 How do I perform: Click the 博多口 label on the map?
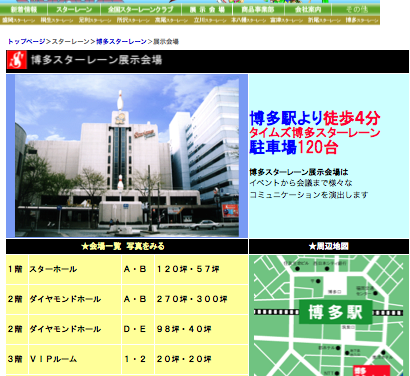pyautogui.click(x=334, y=292)
